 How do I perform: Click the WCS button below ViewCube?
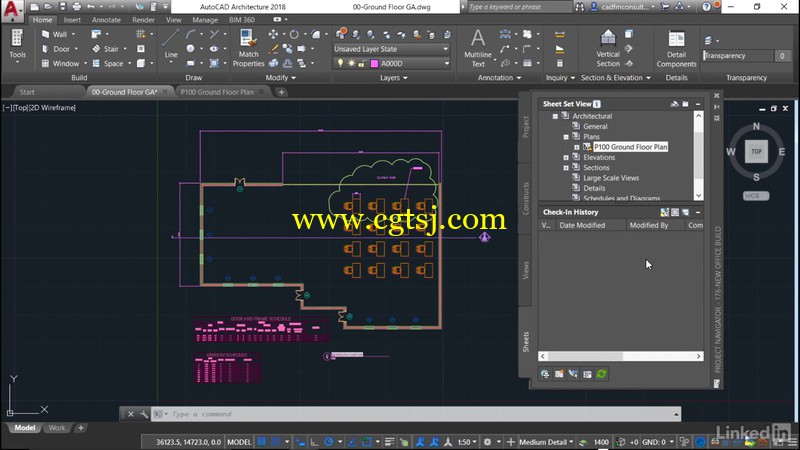coord(756,196)
